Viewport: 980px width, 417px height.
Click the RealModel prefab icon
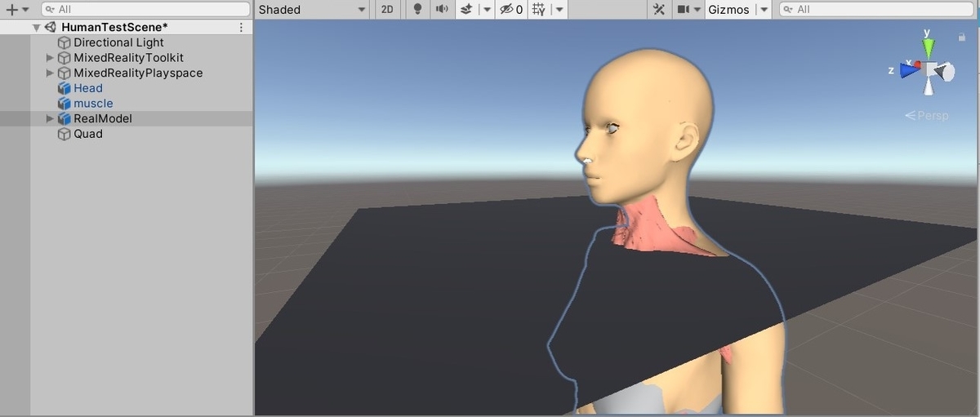coord(65,118)
